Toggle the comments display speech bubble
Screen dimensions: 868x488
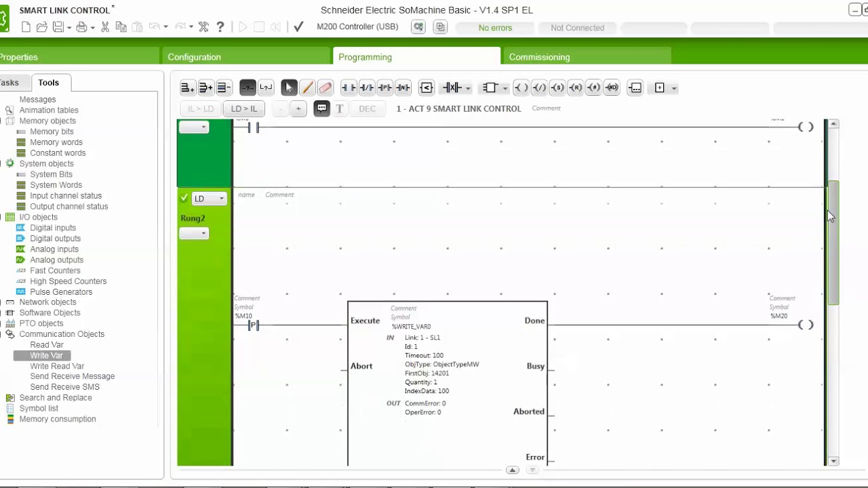pos(321,108)
